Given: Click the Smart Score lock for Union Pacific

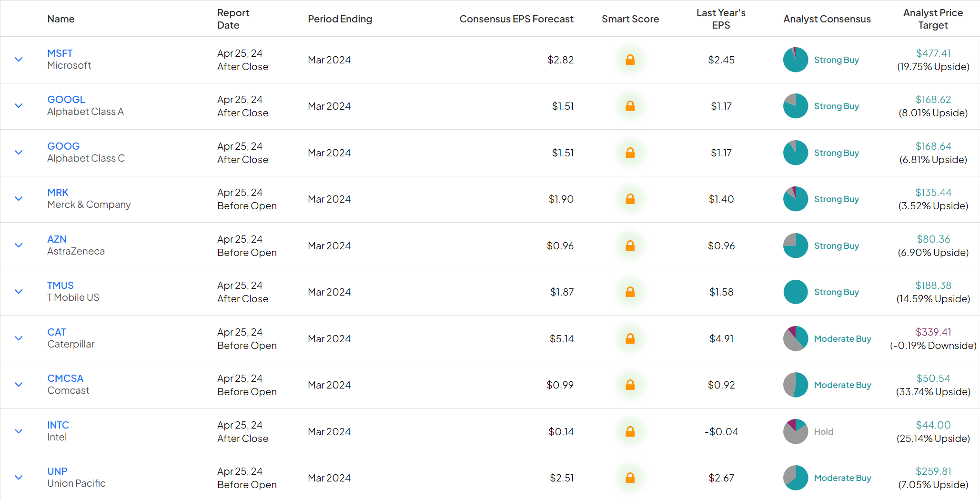Looking at the screenshot, I should pos(630,478).
